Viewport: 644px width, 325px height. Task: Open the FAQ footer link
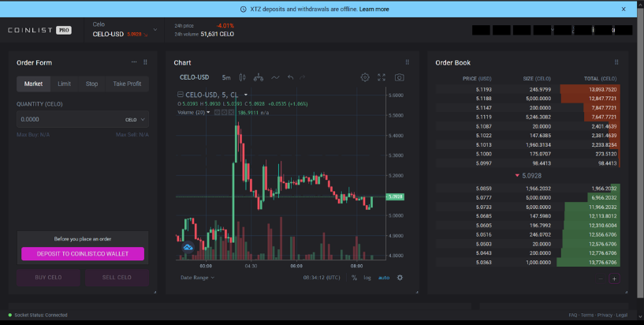[572, 315]
